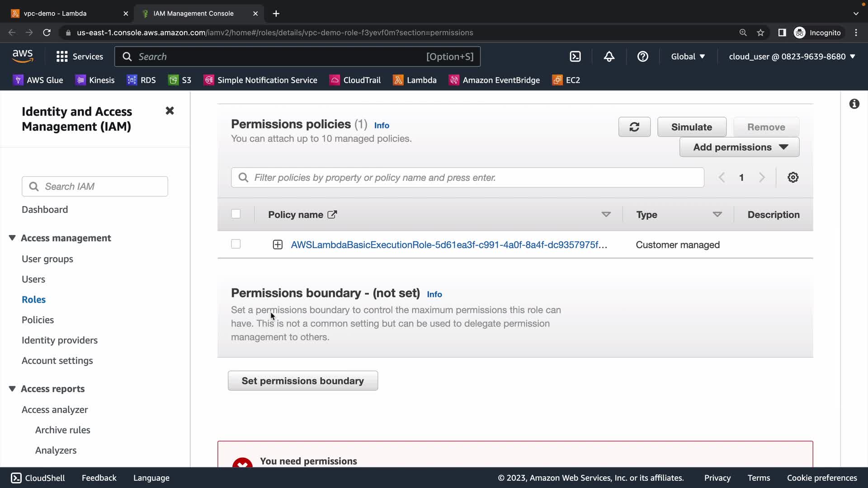Refresh the permissions policies list

(x=634, y=127)
